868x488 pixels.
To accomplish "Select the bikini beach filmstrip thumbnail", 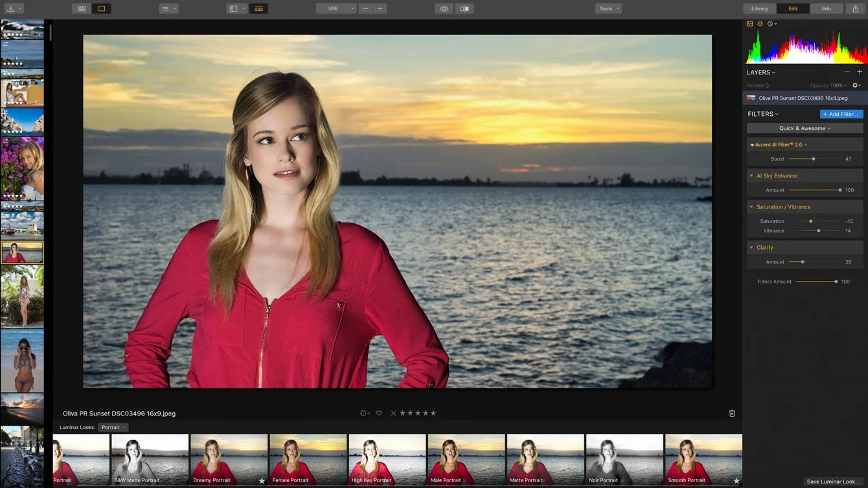I will pos(22,361).
